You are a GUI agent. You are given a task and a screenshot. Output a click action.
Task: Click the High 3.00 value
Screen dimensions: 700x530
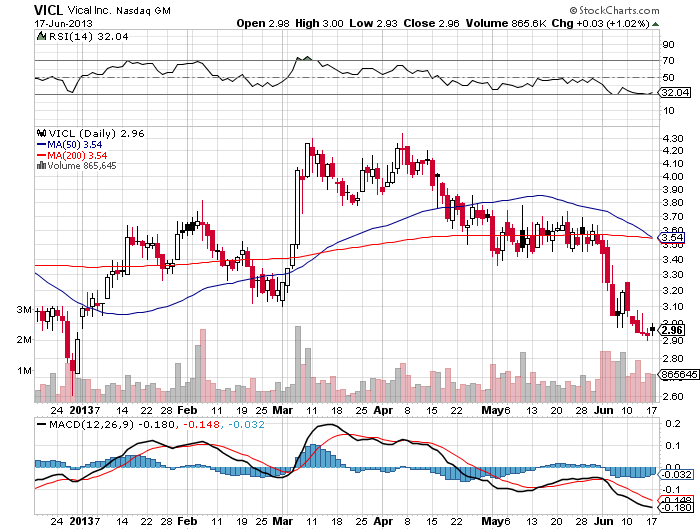point(319,23)
